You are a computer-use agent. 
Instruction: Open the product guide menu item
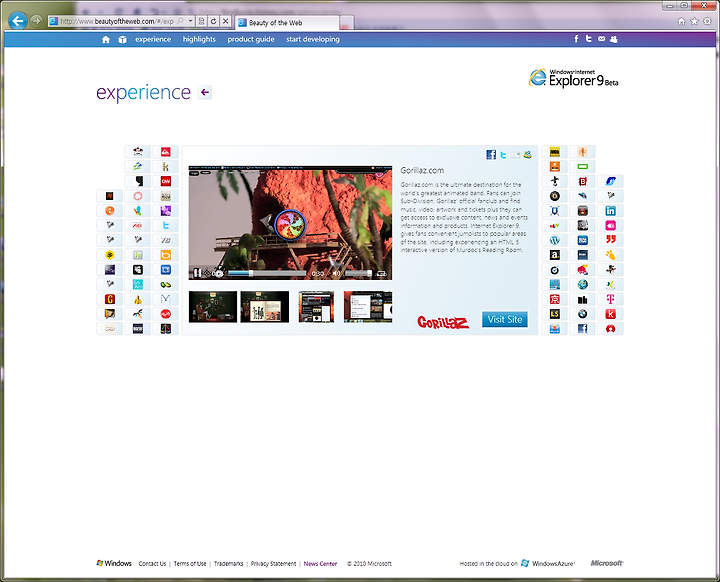click(x=251, y=40)
